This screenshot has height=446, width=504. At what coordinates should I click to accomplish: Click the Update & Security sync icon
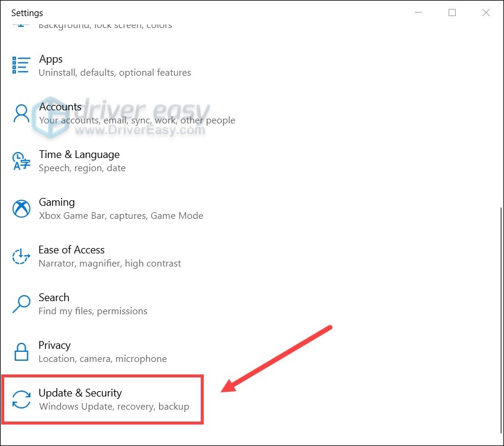tap(21, 399)
